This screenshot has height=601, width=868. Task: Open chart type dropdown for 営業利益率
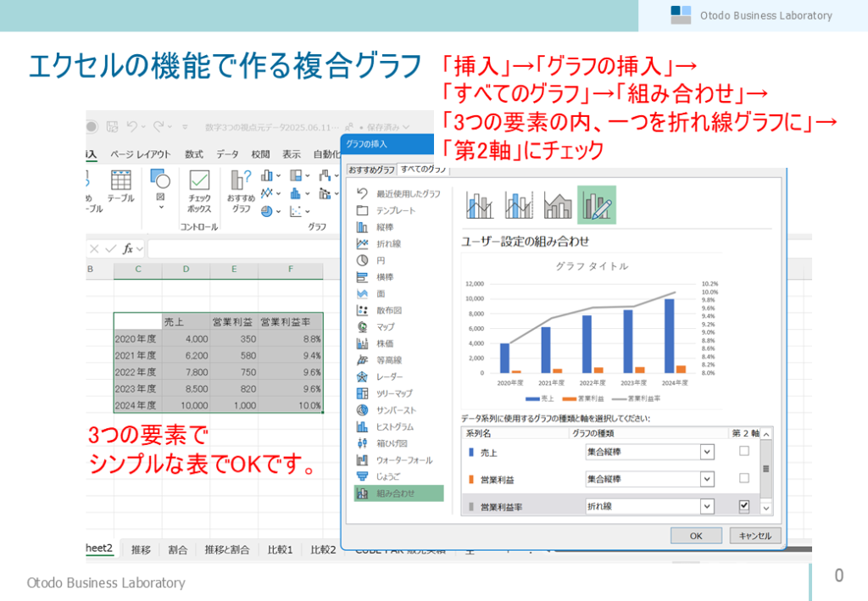(707, 507)
